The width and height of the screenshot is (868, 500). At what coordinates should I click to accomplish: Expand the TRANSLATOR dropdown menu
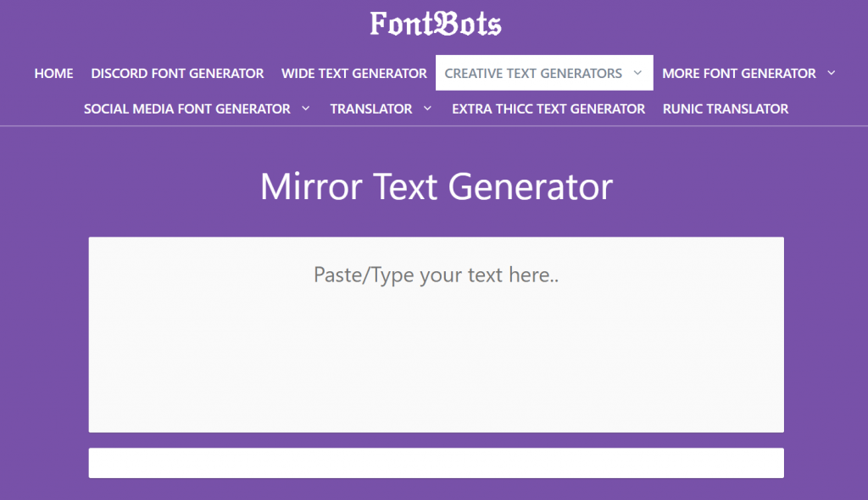373,108
